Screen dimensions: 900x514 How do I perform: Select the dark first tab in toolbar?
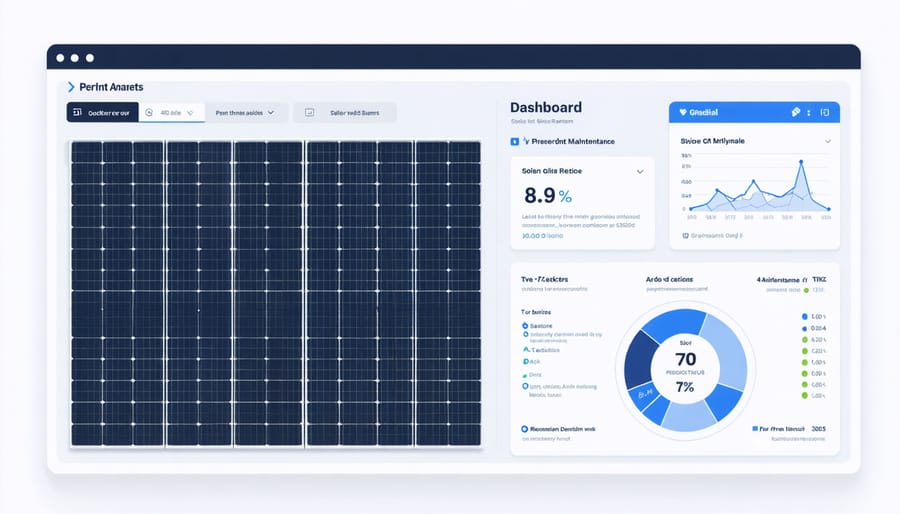tap(102, 113)
